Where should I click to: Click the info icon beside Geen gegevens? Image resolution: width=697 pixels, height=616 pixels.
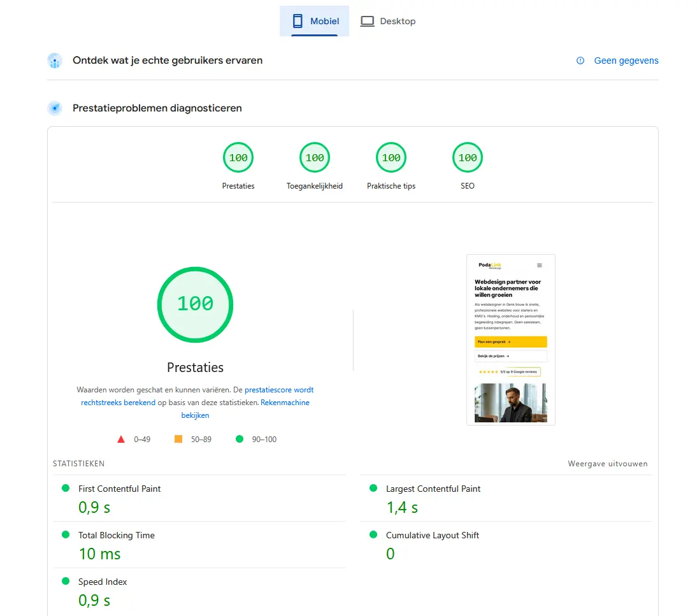[580, 61]
